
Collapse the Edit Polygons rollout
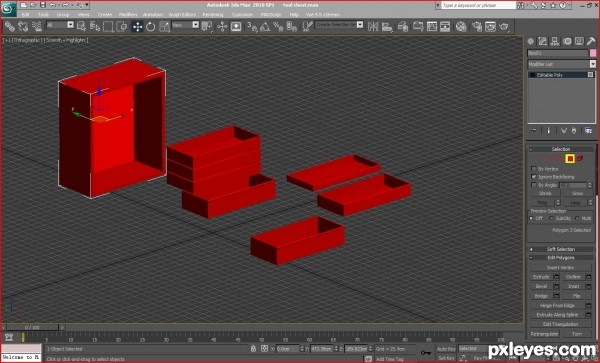tap(561, 257)
